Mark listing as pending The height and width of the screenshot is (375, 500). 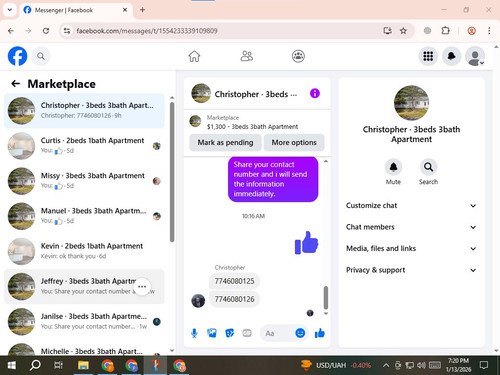pos(225,143)
